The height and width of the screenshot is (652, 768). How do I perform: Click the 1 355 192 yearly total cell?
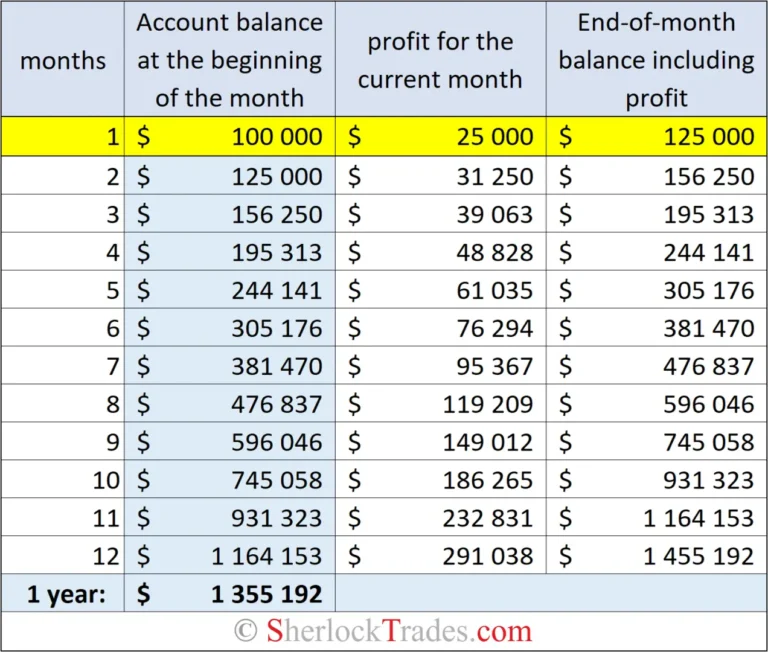click(x=266, y=594)
